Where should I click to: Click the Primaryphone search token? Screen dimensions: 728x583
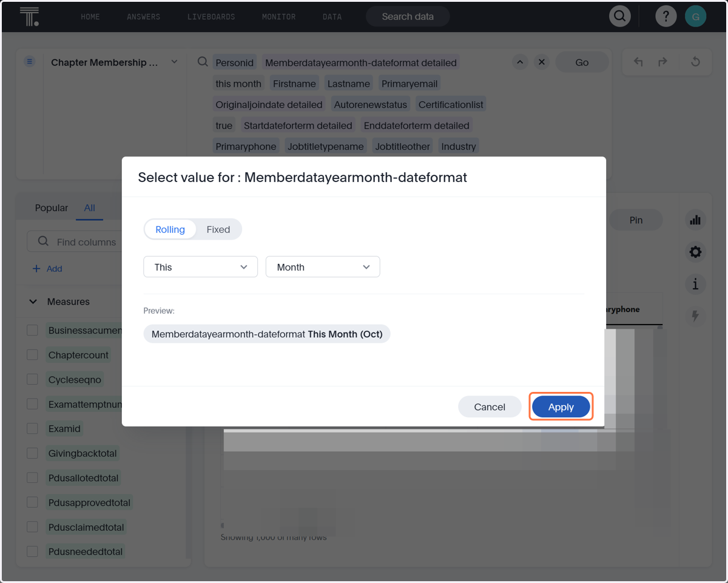(x=246, y=146)
